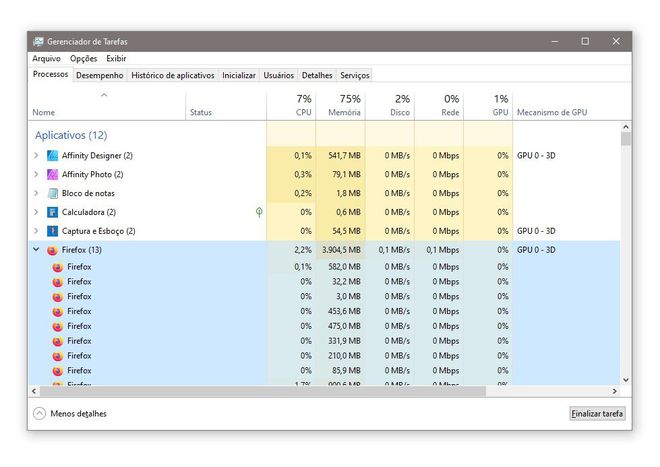Image resolution: width=660 pixels, height=467 pixels.
Task: Click the Menos detalhes link
Action: [78, 414]
